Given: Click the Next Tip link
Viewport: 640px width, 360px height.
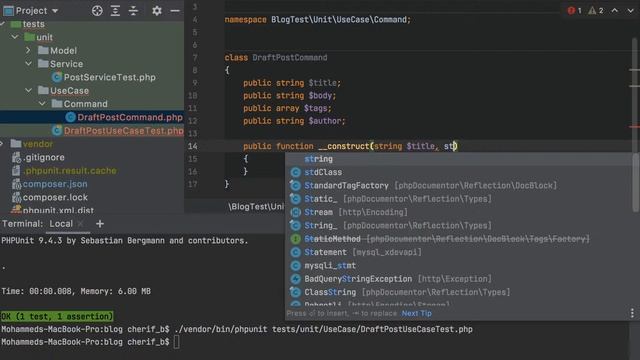Looking at the screenshot, I should 416,313.
